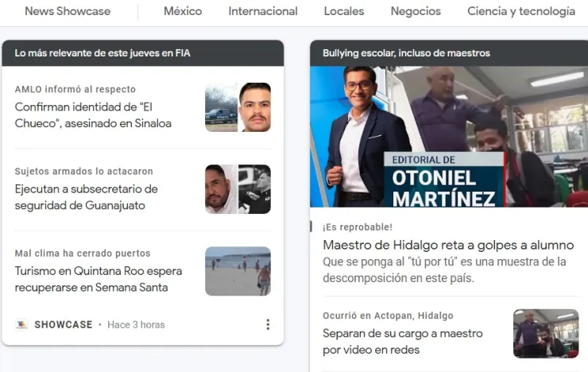The image size is (588, 372).
Task: Open the SHOWCASE source label
Action: (64, 324)
